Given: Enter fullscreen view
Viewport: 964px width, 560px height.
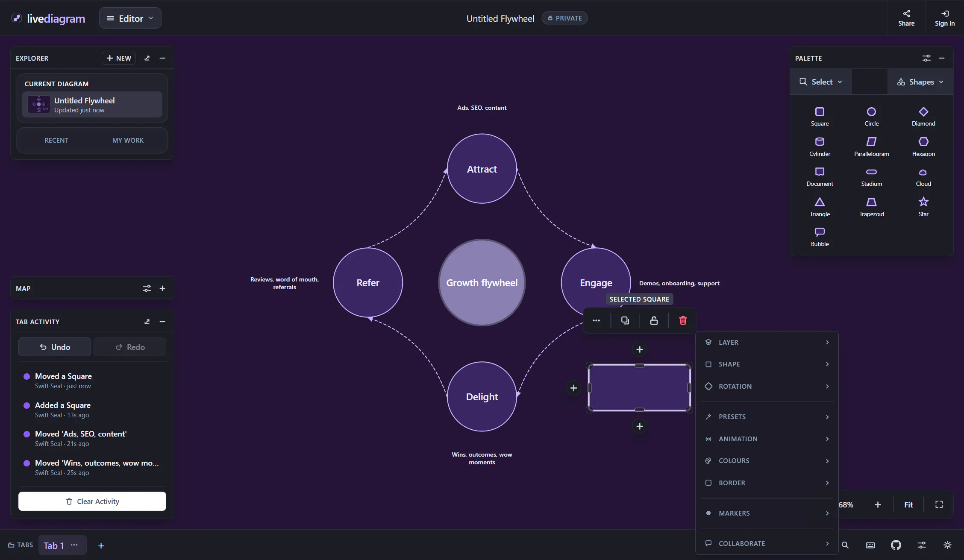Looking at the screenshot, I should point(939,504).
